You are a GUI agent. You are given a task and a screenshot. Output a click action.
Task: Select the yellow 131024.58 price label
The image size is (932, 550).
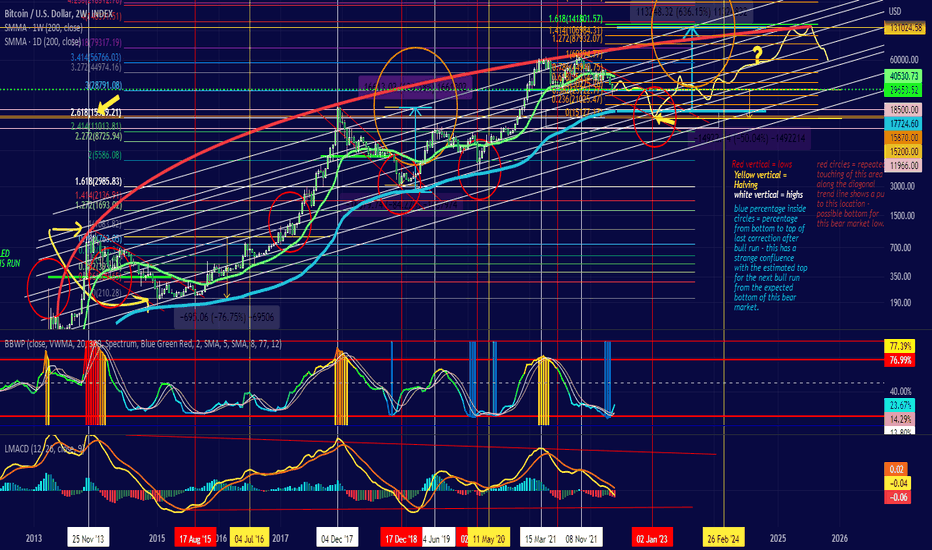coord(905,27)
